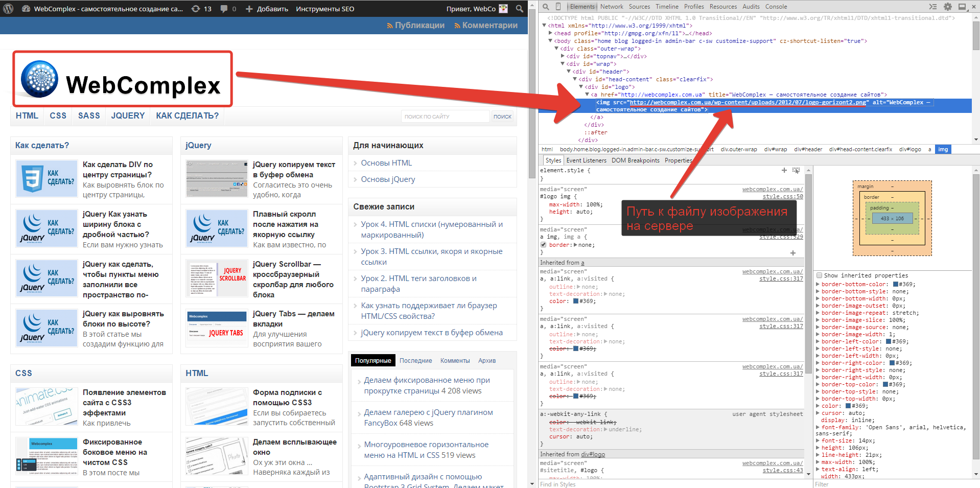Image resolution: width=980 pixels, height=488 pixels.
Task: Click the DevTools inspect element magnifier
Action: pyautogui.click(x=546, y=7)
